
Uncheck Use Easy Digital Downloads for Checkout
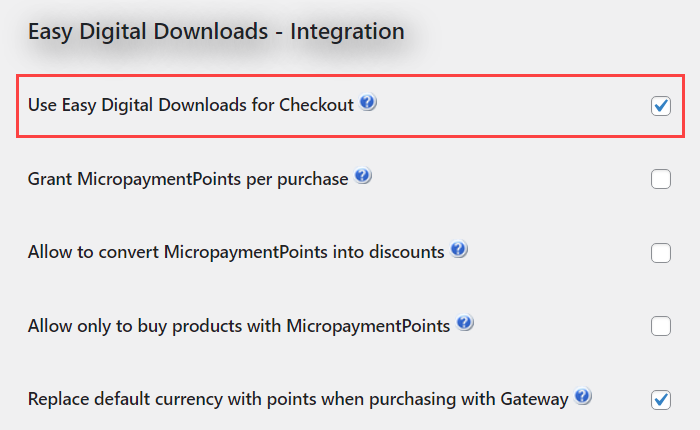(x=661, y=106)
